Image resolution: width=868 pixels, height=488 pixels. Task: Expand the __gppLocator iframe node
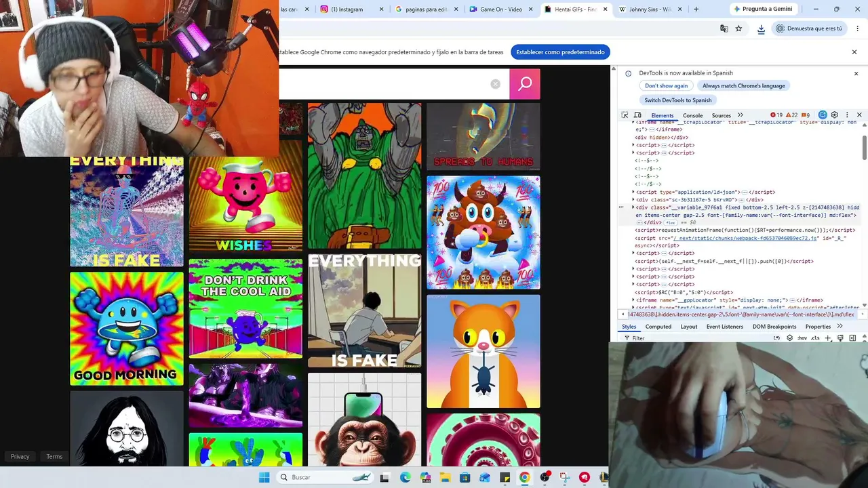[x=633, y=300]
